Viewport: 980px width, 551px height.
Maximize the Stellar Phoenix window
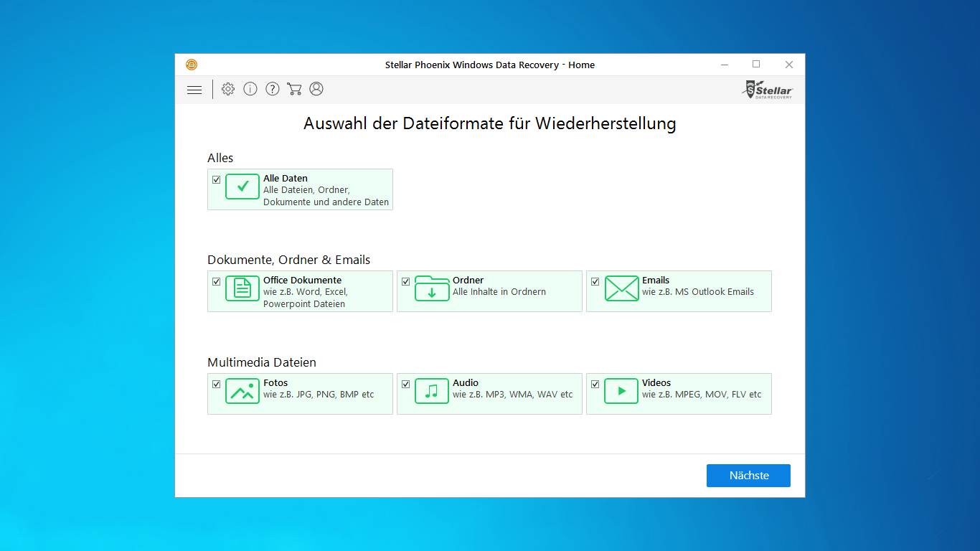(x=756, y=65)
